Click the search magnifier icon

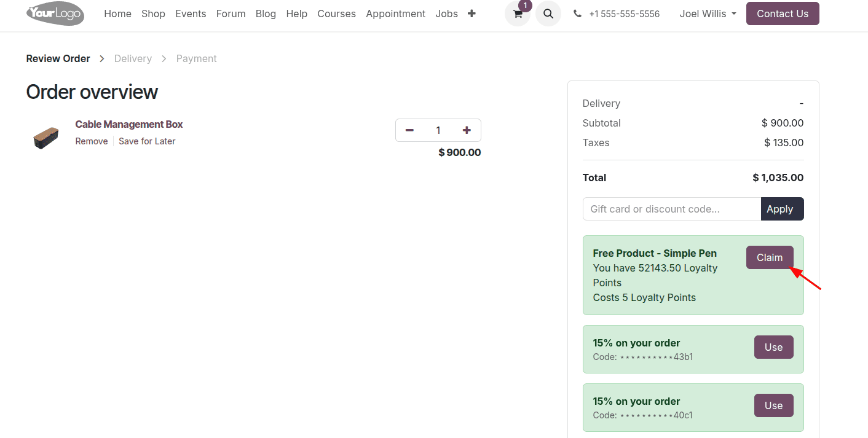pos(548,14)
